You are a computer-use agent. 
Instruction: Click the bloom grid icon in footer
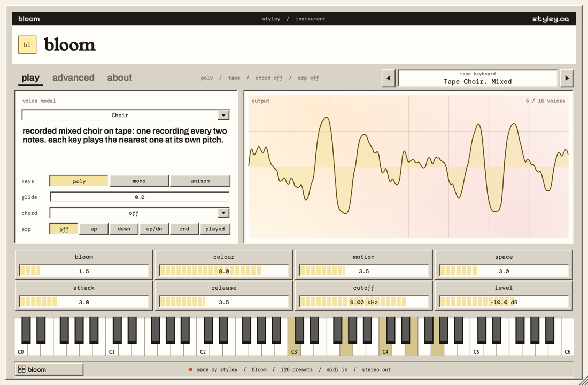(22, 369)
